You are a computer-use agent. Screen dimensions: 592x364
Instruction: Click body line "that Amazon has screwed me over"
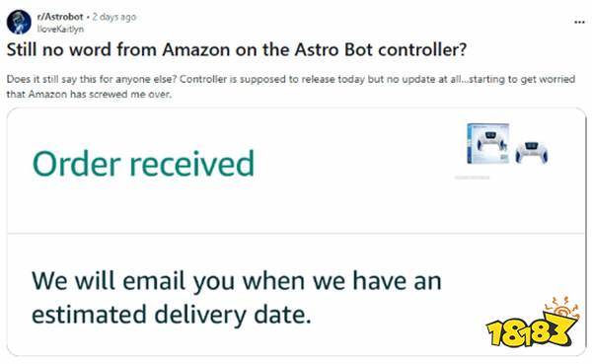(x=89, y=94)
